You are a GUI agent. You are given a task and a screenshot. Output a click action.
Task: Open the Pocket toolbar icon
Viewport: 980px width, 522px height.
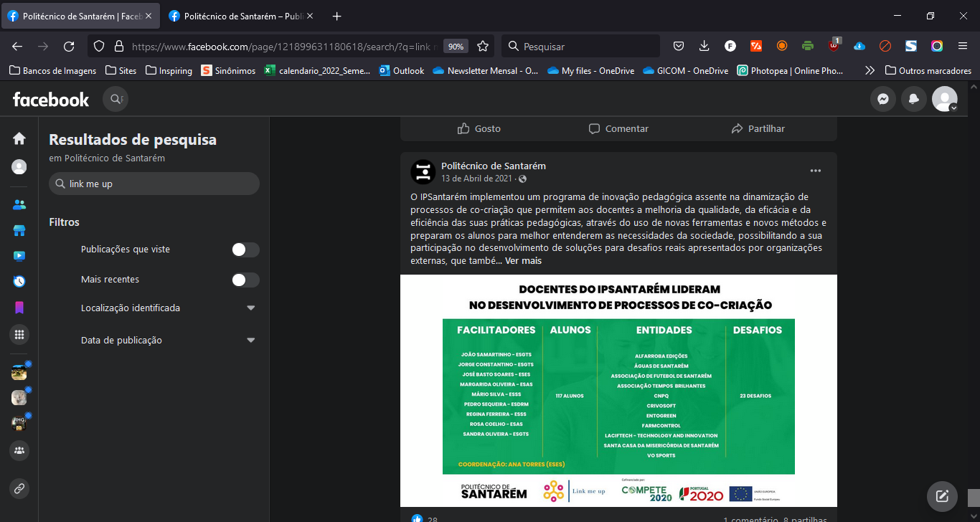pyautogui.click(x=678, y=44)
